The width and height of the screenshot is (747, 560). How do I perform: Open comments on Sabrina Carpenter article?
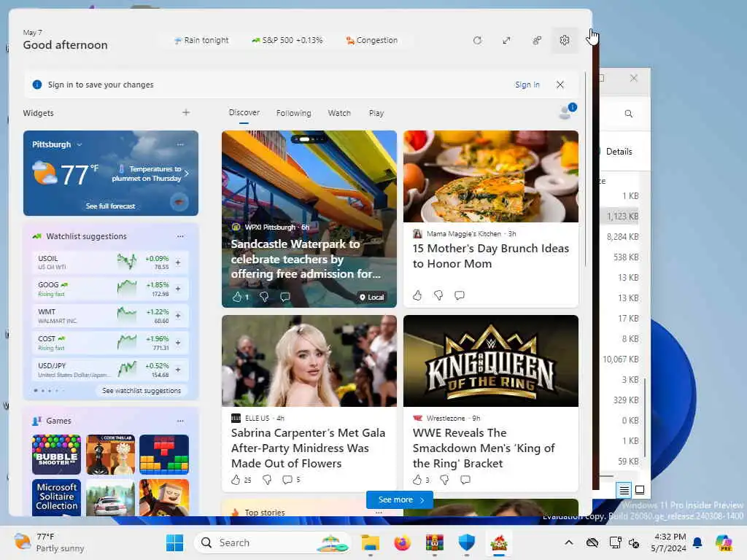click(x=287, y=480)
